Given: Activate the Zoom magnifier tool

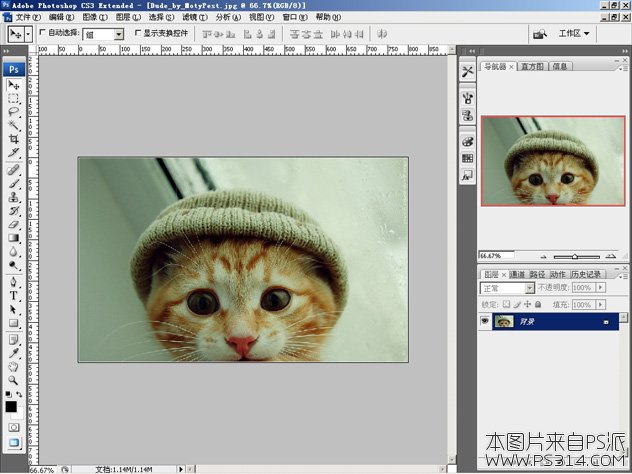Looking at the screenshot, I should point(14,380).
